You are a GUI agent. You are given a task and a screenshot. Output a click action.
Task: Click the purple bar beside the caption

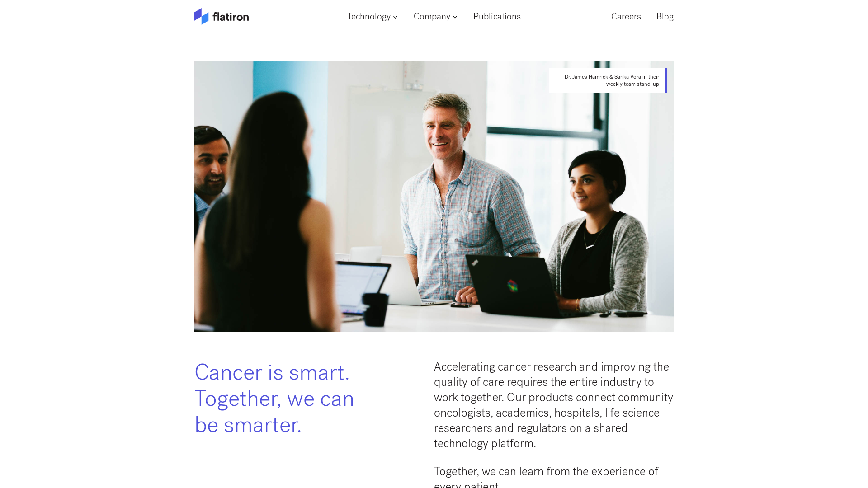[665, 80]
